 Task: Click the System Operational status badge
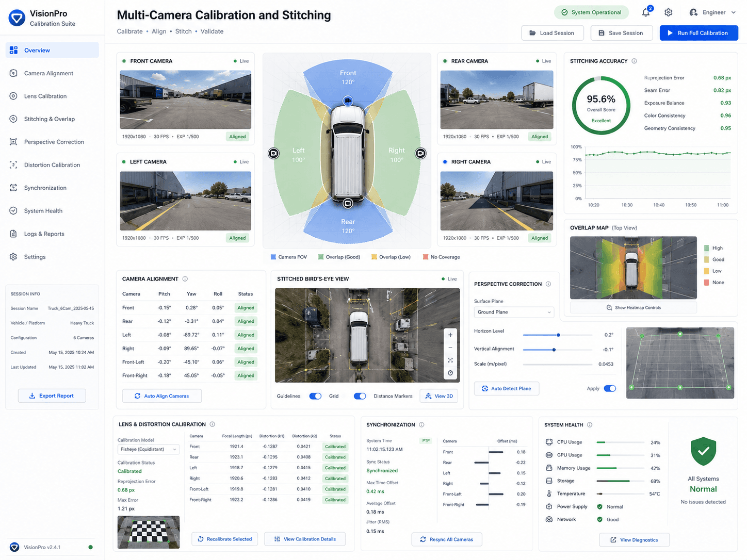click(591, 12)
